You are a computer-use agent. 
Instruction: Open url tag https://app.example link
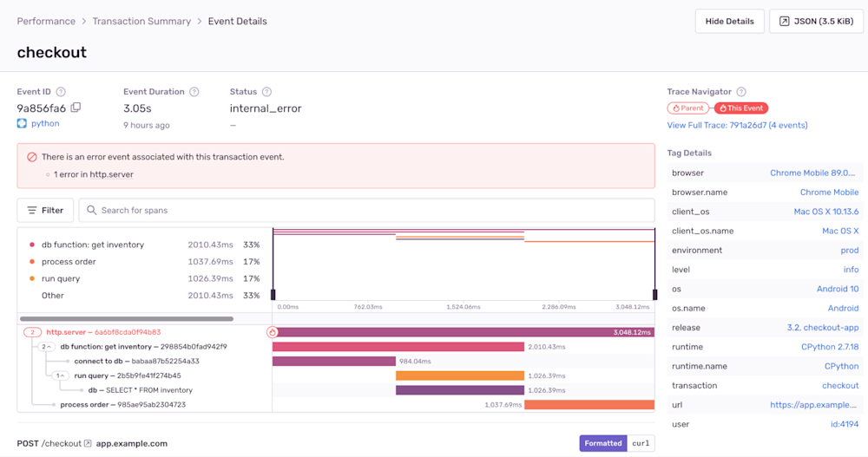813,405
